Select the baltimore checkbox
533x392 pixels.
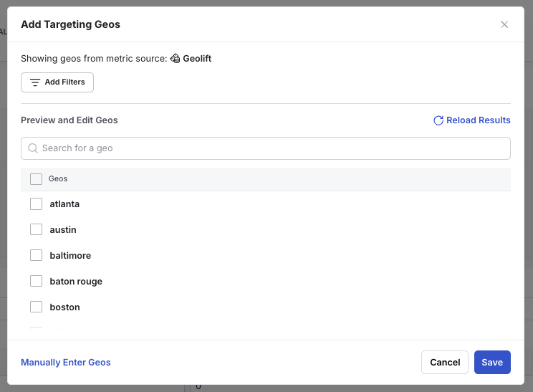(x=37, y=256)
